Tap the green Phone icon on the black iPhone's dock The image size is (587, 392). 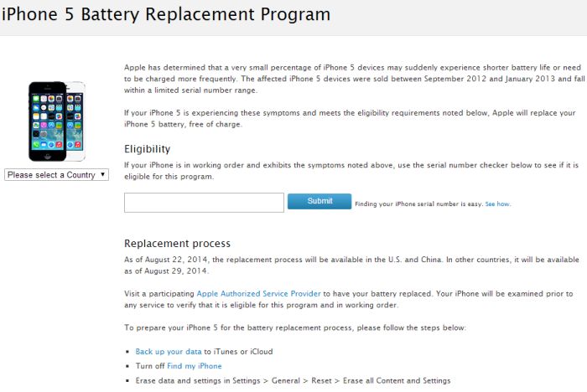pos(36,144)
